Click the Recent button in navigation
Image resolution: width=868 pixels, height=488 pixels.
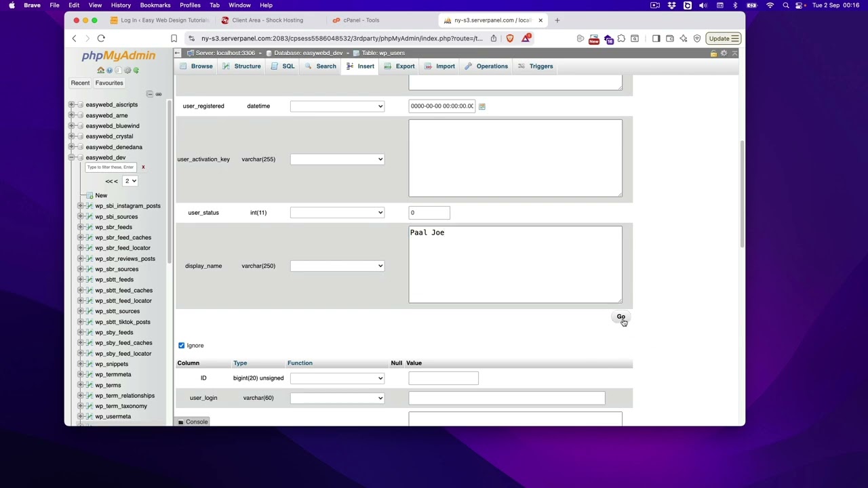80,83
